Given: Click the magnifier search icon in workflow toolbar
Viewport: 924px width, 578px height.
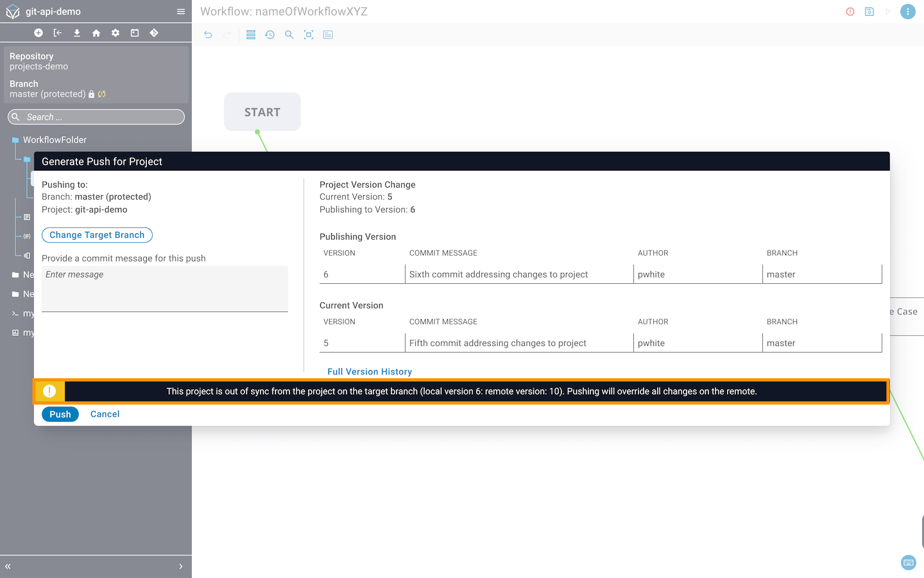Looking at the screenshot, I should point(289,35).
